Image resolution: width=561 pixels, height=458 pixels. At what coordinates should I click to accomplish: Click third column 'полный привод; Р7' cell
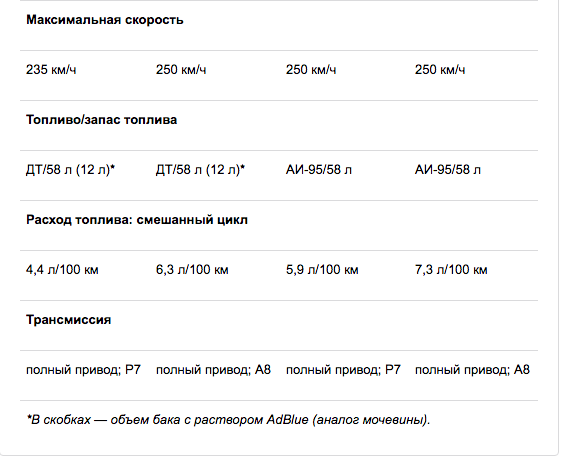pyautogui.click(x=343, y=370)
